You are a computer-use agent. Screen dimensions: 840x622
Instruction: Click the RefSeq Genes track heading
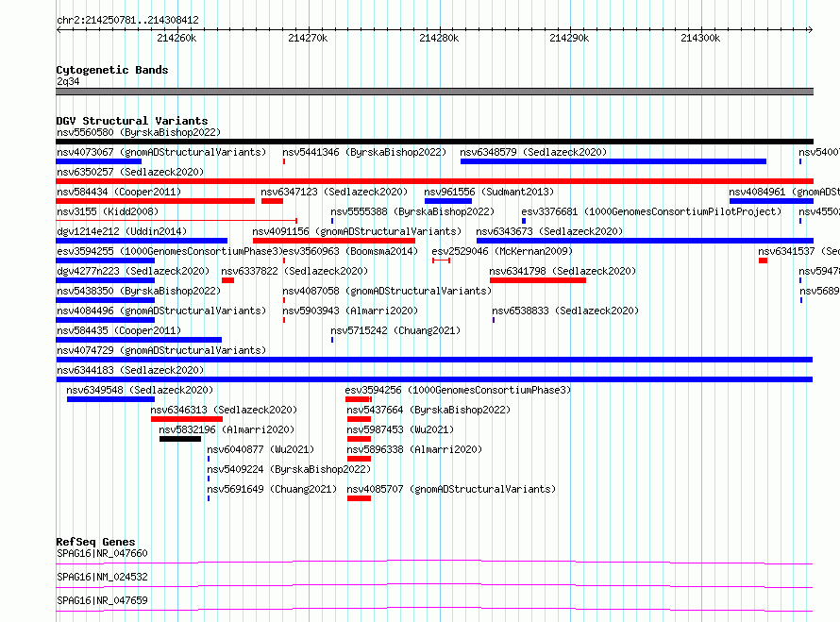pos(95,542)
